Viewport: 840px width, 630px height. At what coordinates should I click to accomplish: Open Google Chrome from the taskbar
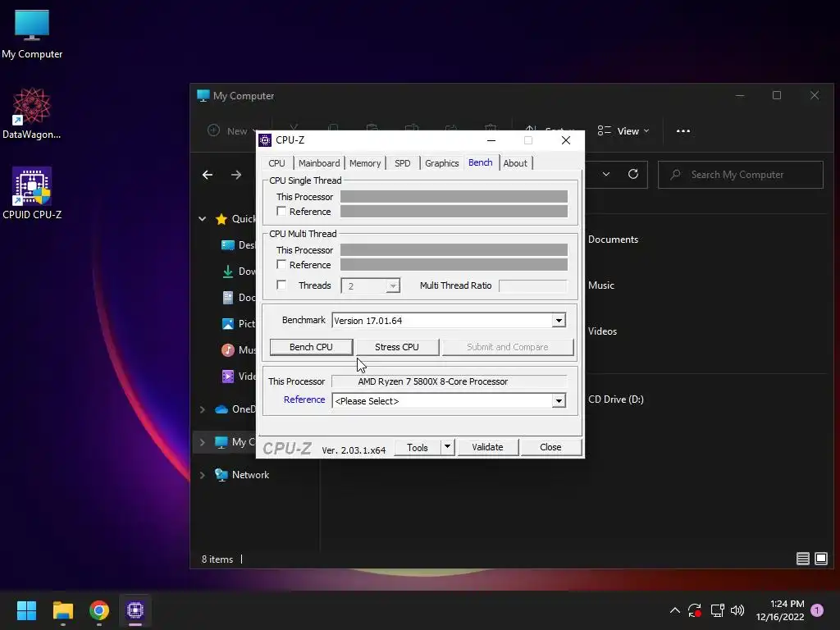[99, 610]
